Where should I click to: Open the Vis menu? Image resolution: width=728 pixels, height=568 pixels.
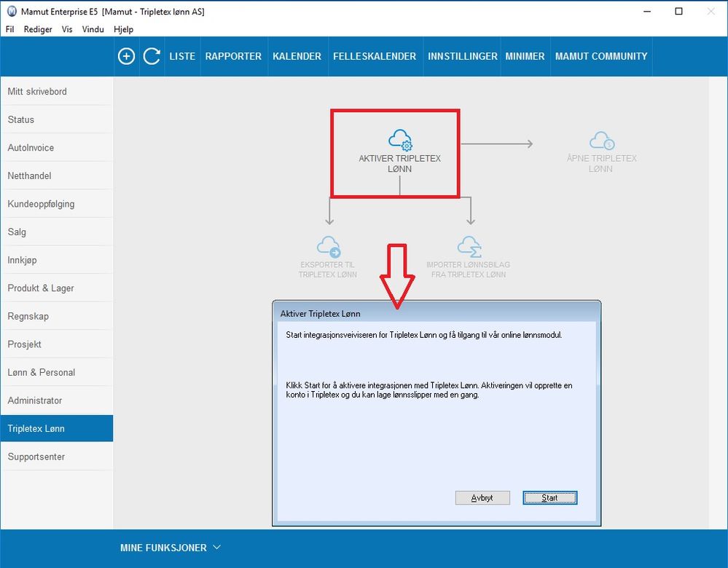[x=67, y=29]
